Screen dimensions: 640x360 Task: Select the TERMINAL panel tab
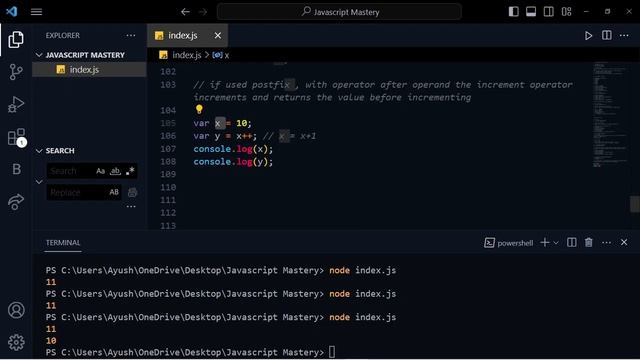(63, 243)
